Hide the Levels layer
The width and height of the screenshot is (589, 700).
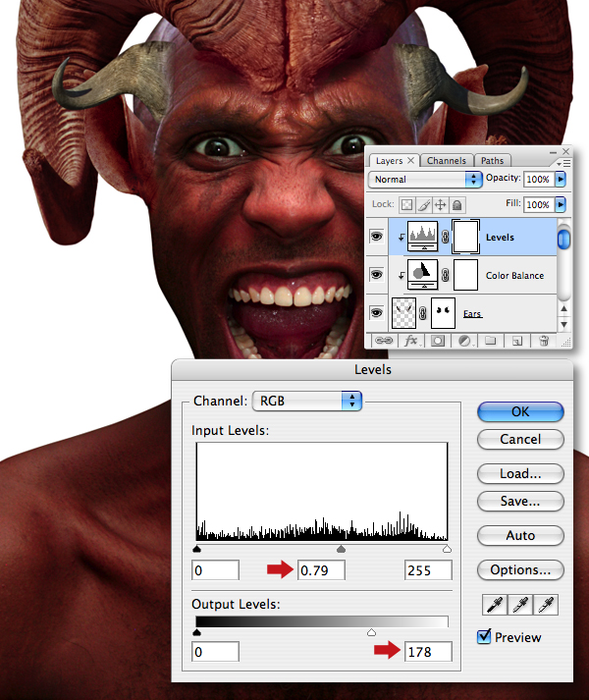click(376, 237)
